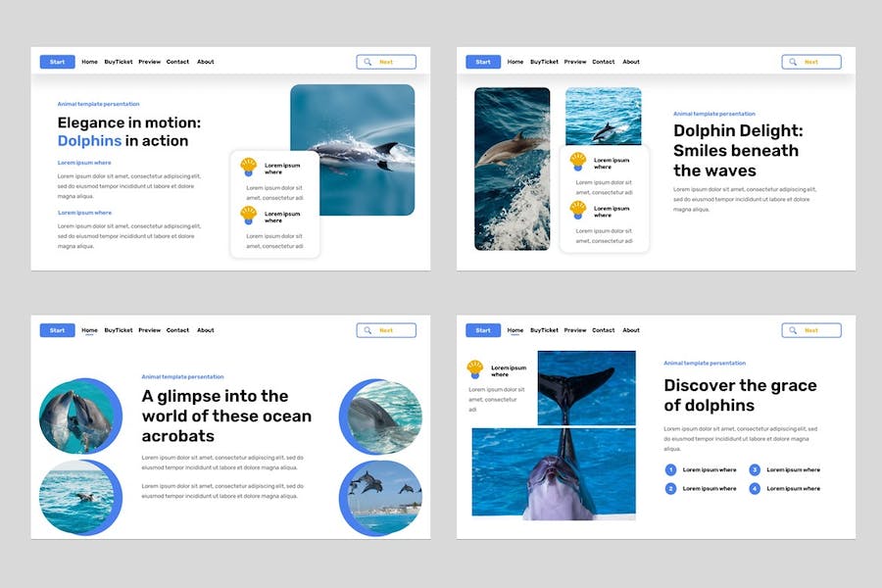Click the search magnifier icon on the Dolphin Delight slide

pos(793,62)
